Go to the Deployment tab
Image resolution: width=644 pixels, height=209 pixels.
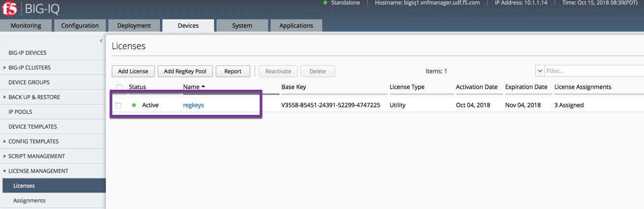point(134,26)
